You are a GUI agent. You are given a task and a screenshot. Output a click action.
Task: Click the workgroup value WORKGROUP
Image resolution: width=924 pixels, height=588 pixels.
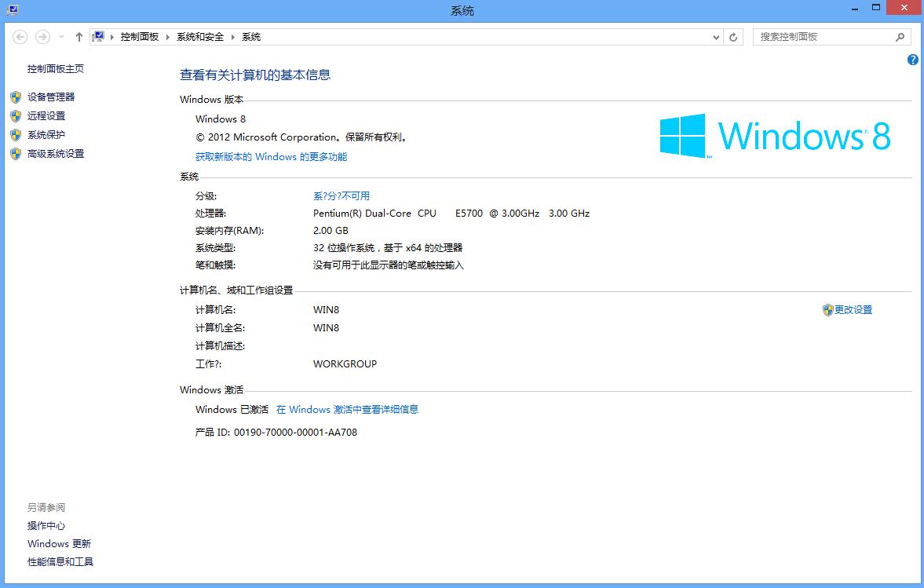tap(345, 364)
